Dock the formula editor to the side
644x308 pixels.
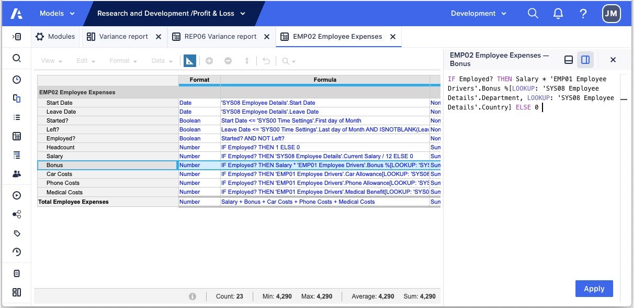click(585, 60)
